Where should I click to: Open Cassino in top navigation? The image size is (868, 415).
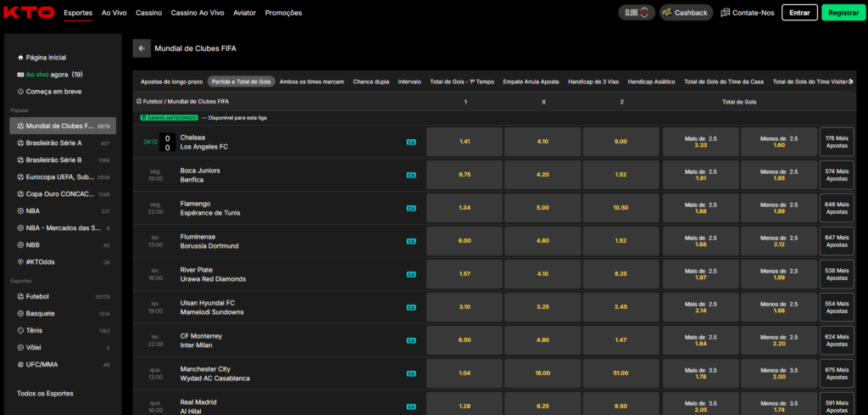click(x=149, y=13)
